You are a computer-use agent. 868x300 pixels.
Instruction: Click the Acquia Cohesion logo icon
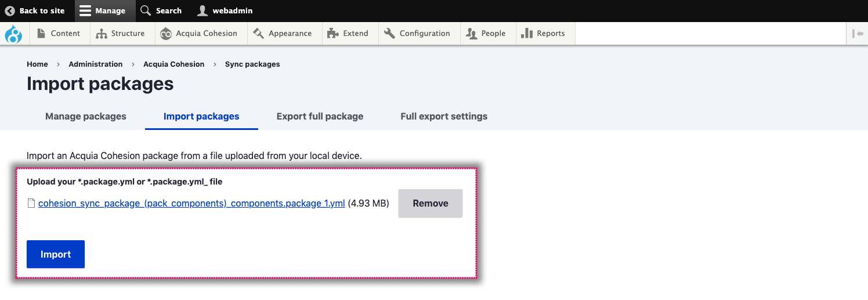[x=166, y=34]
